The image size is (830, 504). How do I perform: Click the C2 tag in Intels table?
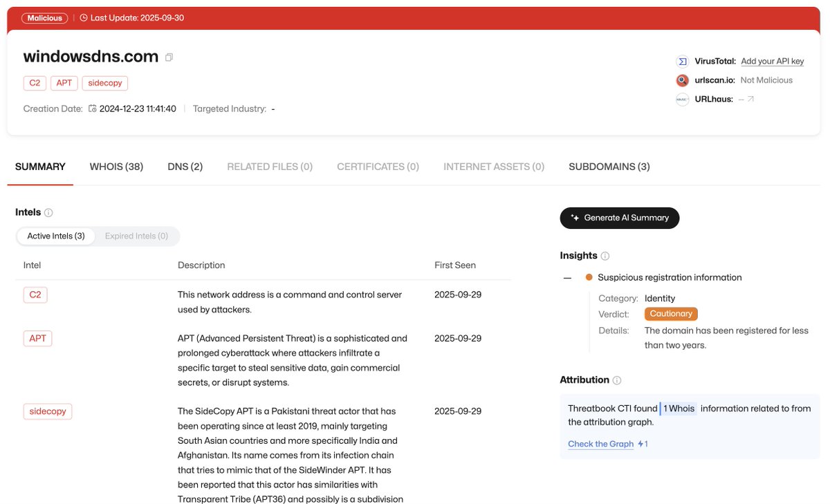tap(35, 295)
